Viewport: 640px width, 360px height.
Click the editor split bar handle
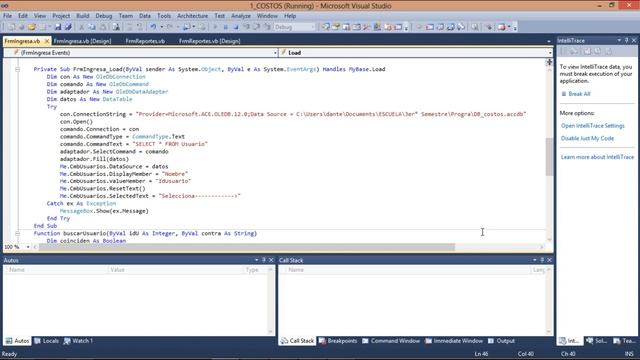(549, 62)
